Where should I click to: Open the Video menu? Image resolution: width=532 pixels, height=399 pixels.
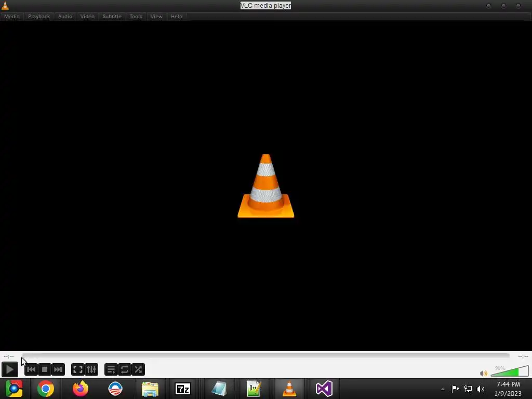click(x=87, y=16)
